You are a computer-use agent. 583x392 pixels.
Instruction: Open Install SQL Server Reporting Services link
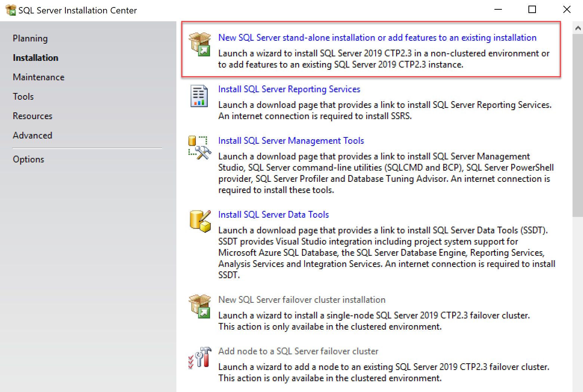289,89
